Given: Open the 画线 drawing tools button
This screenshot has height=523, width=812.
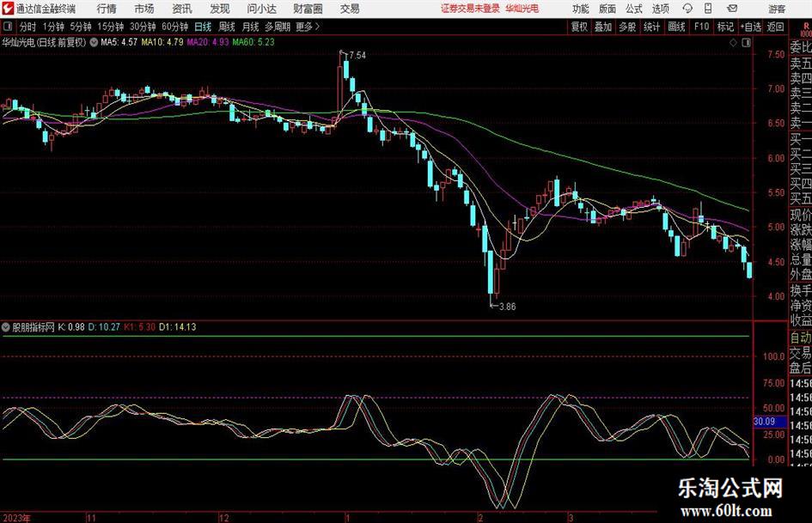Looking at the screenshot, I should pyautogui.click(x=676, y=27).
